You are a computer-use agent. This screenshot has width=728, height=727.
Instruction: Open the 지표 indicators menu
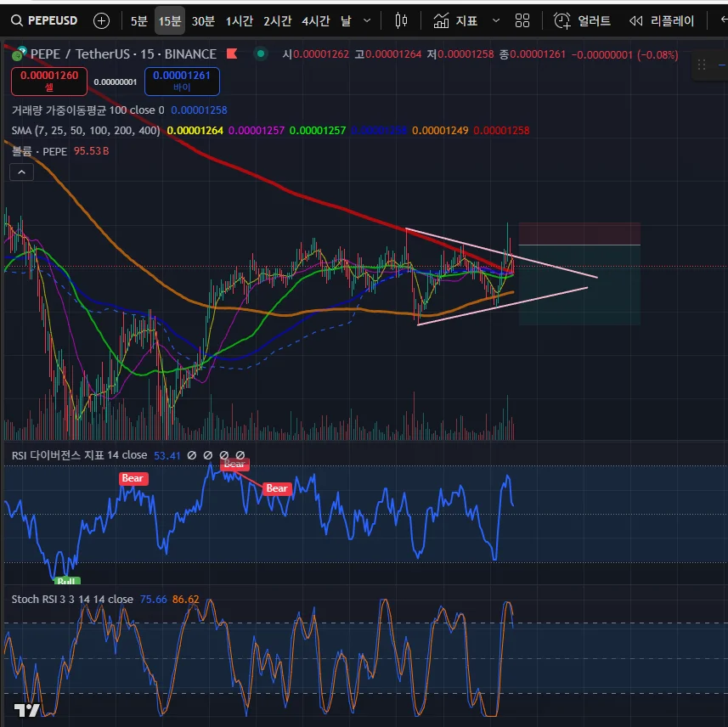[x=455, y=21]
